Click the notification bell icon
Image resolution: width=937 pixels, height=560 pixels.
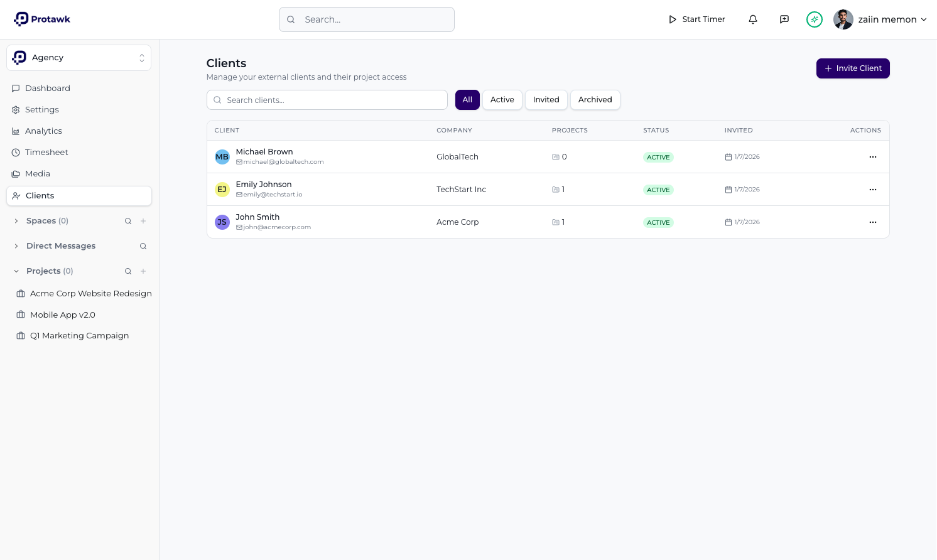click(x=752, y=19)
